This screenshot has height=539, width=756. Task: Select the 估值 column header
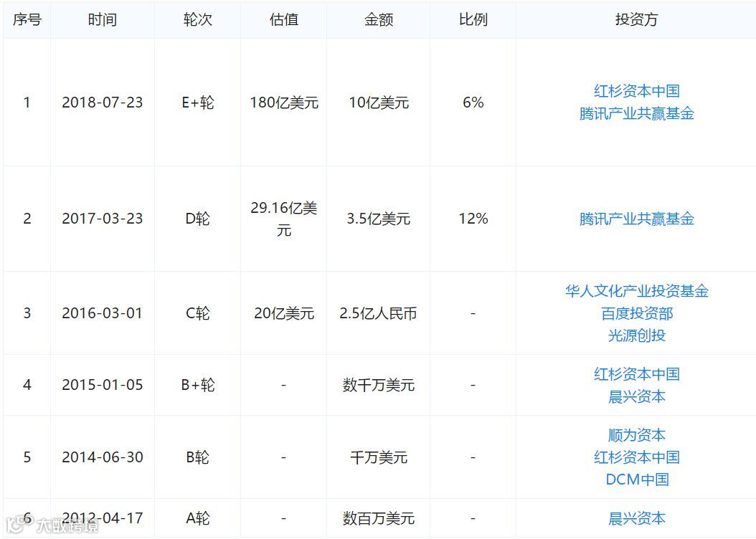click(x=283, y=20)
